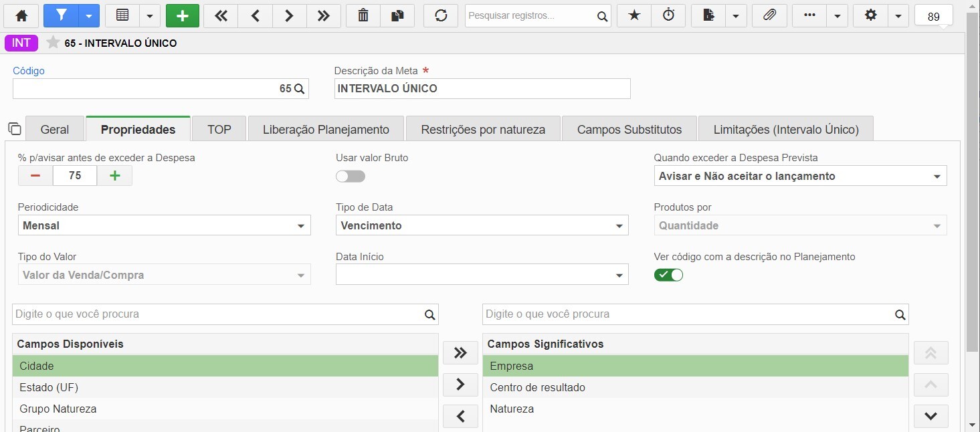Click the home icon in toolbar
This screenshot has height=432, width=980.
22,15
